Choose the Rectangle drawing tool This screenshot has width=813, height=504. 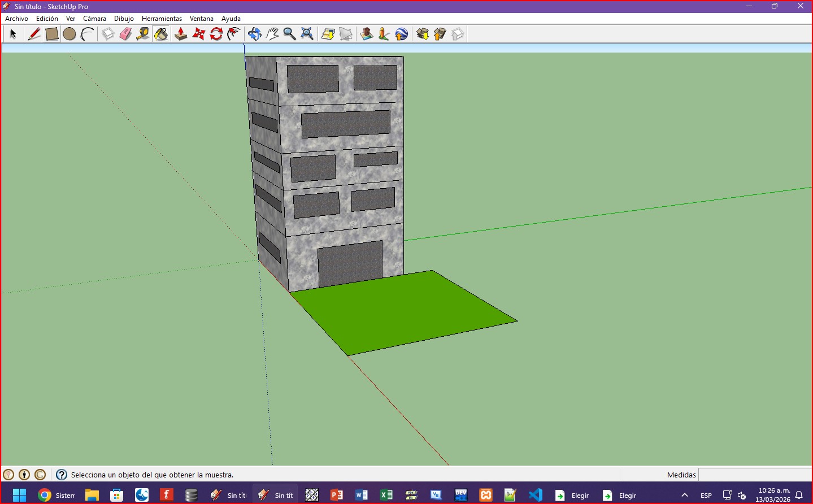pyautogui.click(x=52, y=34)
